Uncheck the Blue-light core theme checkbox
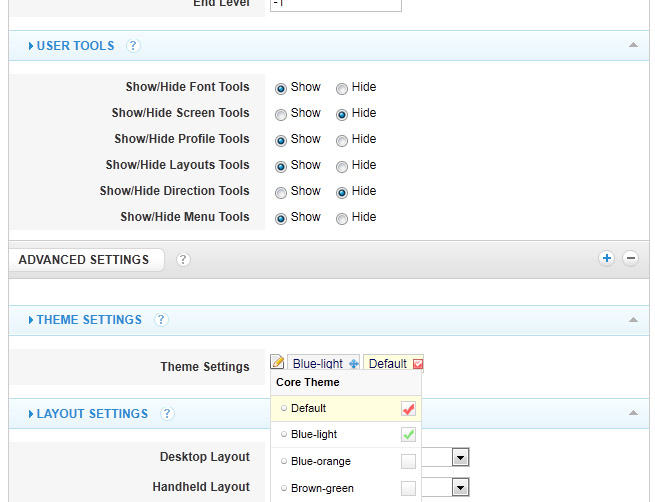Screen dimensions: 655x502 tap(408, 435)
